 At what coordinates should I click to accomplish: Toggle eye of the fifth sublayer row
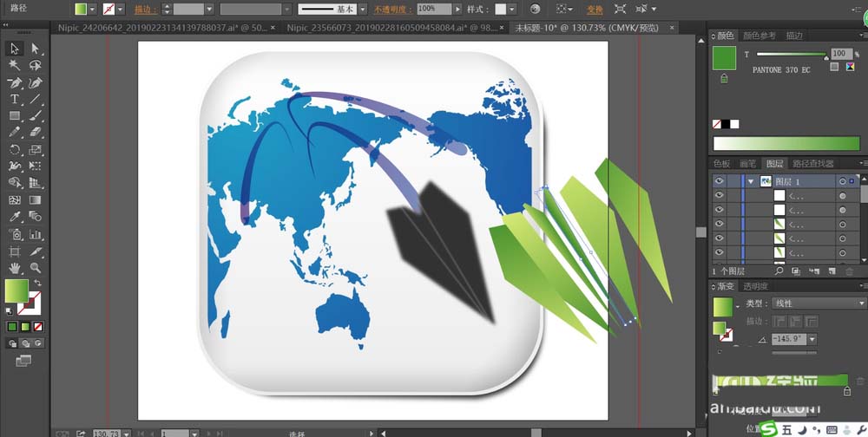click(x=719, y=252)
